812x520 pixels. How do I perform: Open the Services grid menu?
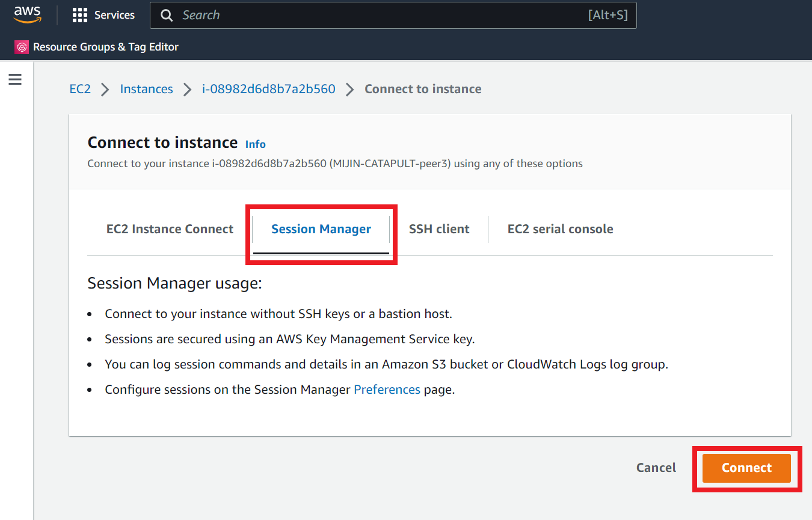(x=79, y=15)
